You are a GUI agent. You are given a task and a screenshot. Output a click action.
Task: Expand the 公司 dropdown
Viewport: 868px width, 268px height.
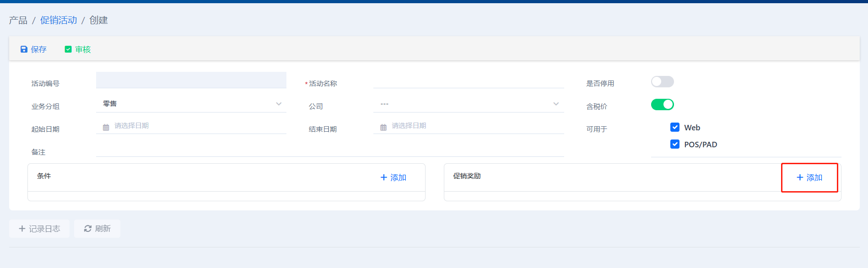coord(469,104)
